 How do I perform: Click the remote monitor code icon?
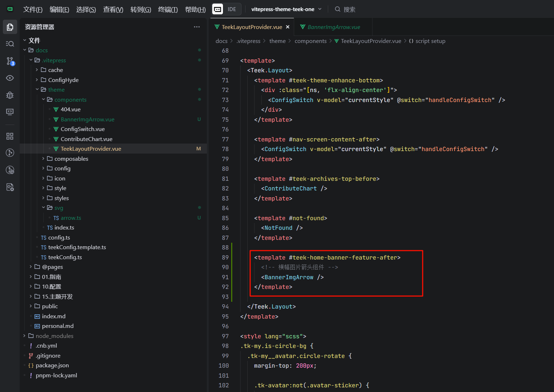coord(10,112)
